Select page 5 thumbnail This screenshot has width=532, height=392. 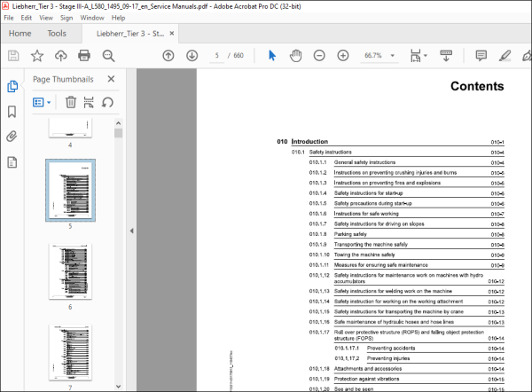tap(70, 190)
